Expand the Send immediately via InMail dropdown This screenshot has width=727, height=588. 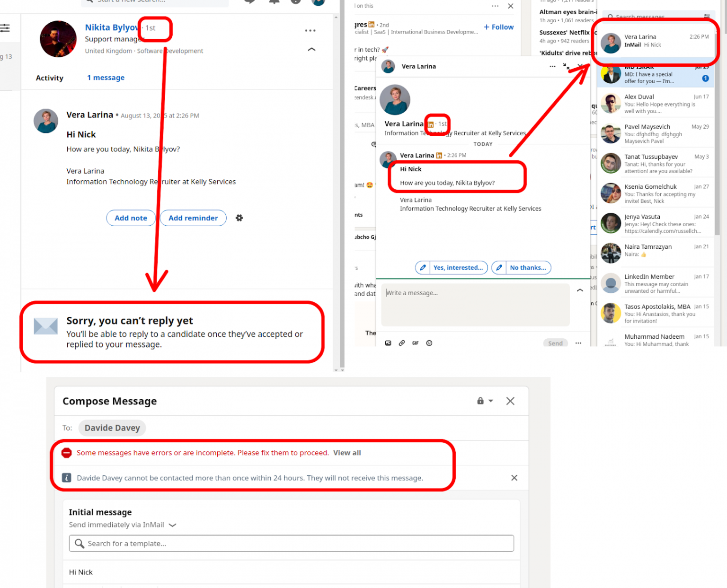pyautogui.click(x=172, y=525)
